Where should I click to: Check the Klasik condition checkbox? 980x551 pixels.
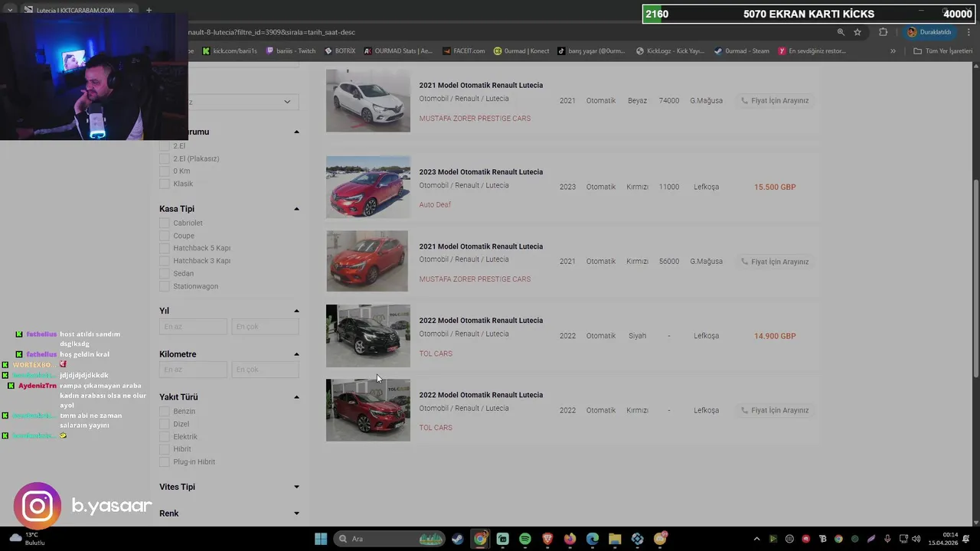(x=164, y=184)
